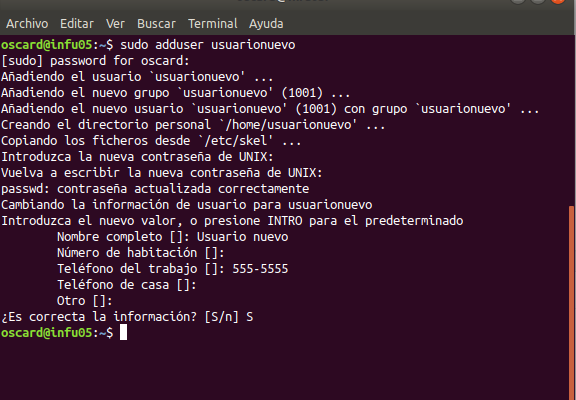
Task: Open the Buscar menu
Action: [156, 24]
